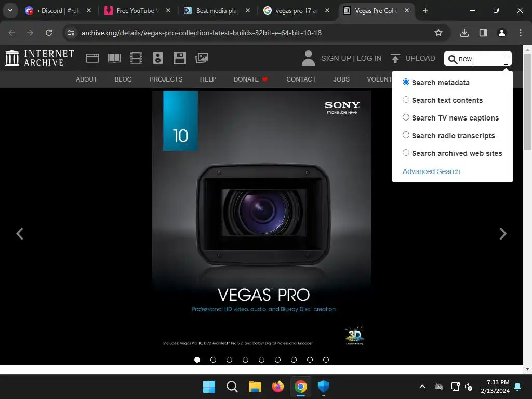This screenshot has width=532, height=399.
Task: Open the Internet Archive home logo
Action: [39, 58]
